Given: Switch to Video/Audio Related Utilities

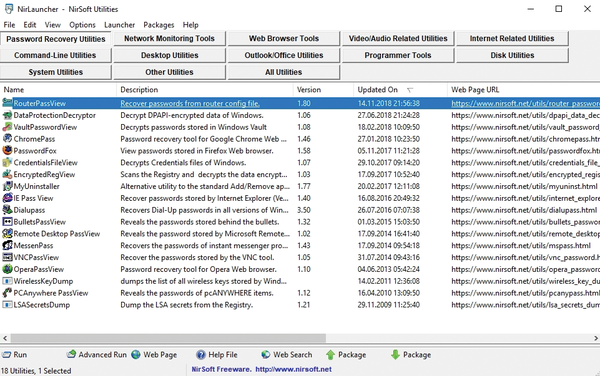Looking at the screenshot, I should [398, 38].
